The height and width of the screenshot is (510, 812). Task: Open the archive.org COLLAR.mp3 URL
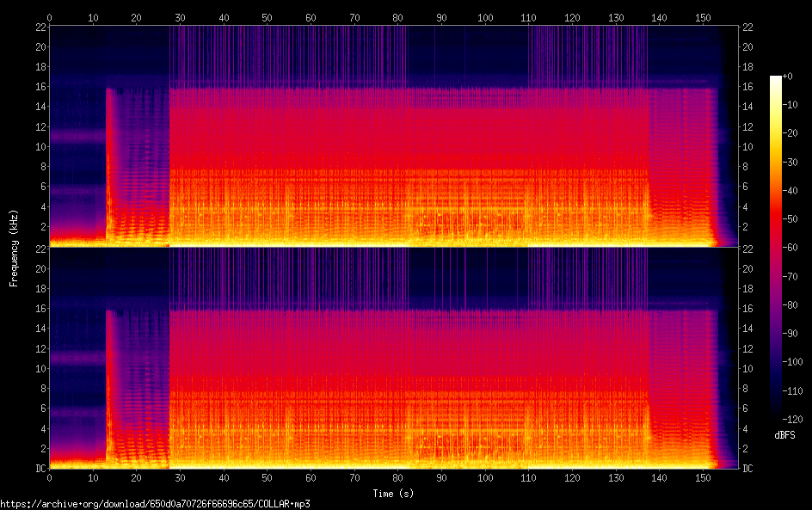tap(155, 503)
